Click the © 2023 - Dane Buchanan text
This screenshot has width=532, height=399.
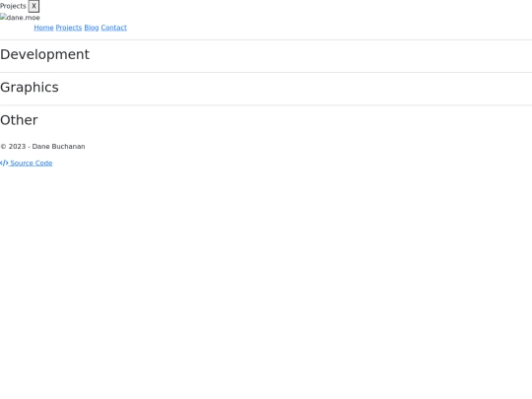tap(42, 146)
